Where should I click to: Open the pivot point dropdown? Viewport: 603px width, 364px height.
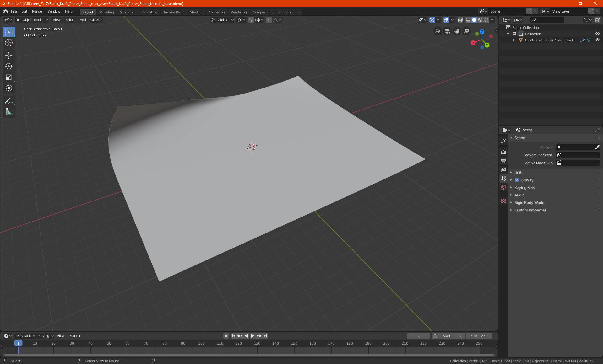coord(241,20)
